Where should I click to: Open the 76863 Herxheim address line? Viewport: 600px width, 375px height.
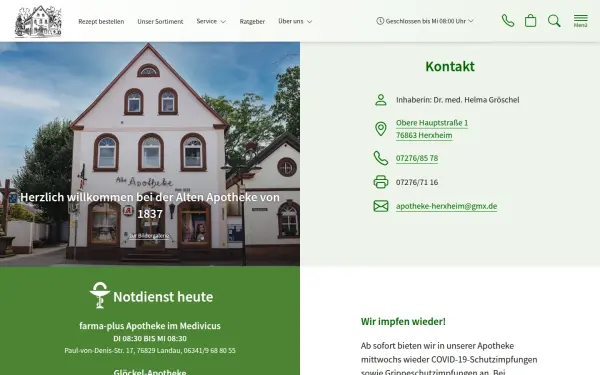424,135
